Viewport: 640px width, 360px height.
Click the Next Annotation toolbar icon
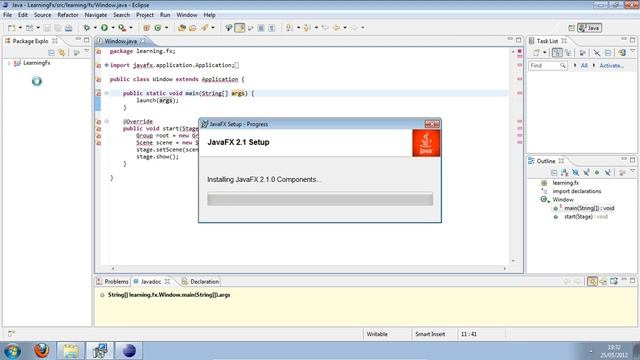(x=289, y=28)
